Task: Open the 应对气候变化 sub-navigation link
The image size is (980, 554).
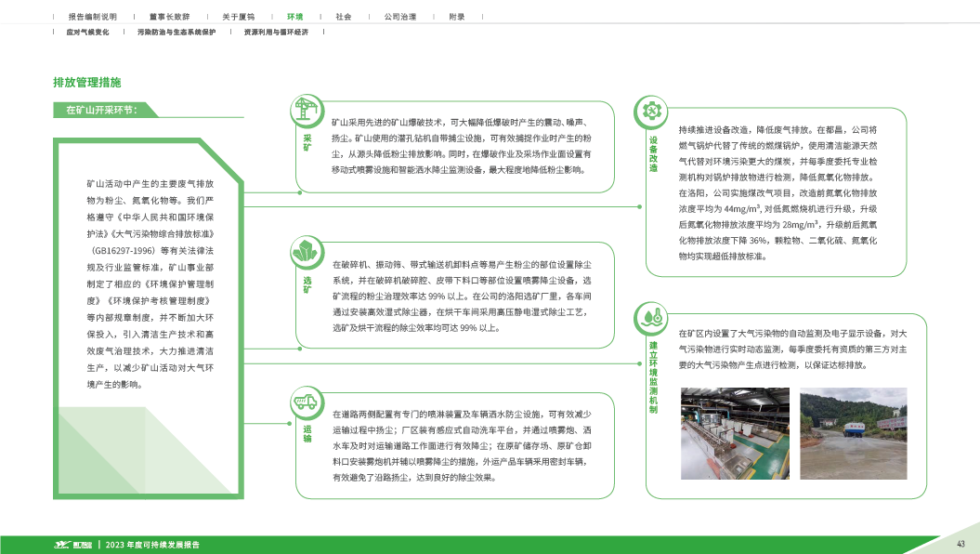Action: [x=88, y=32]
